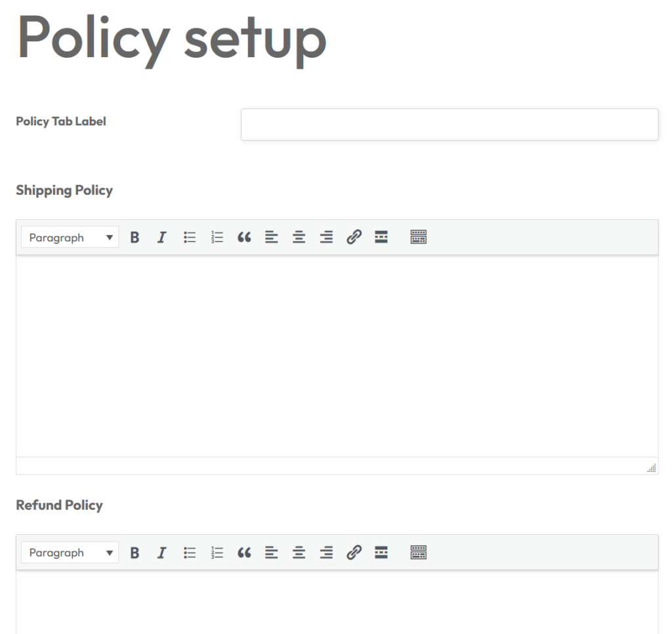Insert link in Refund Policy editor

(x=354, y=553)
